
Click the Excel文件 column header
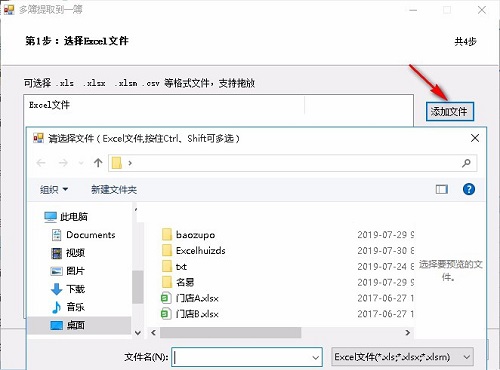[164, 105]
